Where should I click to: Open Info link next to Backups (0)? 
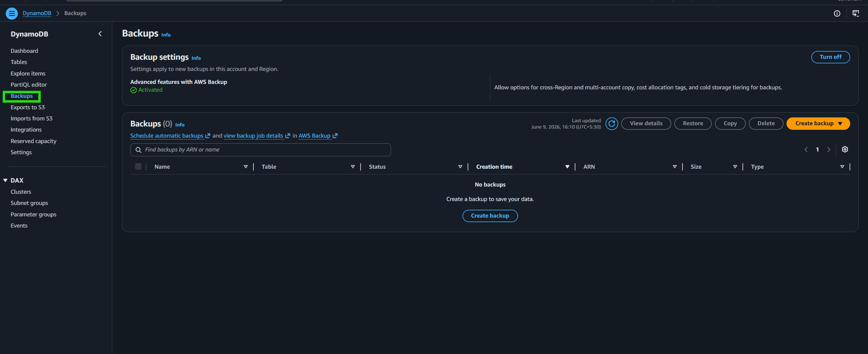click(180, 125)
